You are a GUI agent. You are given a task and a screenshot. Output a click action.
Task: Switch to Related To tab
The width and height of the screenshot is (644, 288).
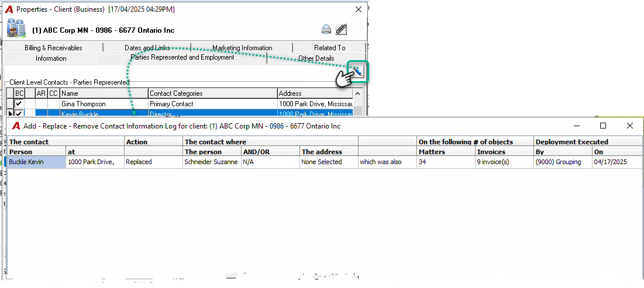(x=329, y=47)
